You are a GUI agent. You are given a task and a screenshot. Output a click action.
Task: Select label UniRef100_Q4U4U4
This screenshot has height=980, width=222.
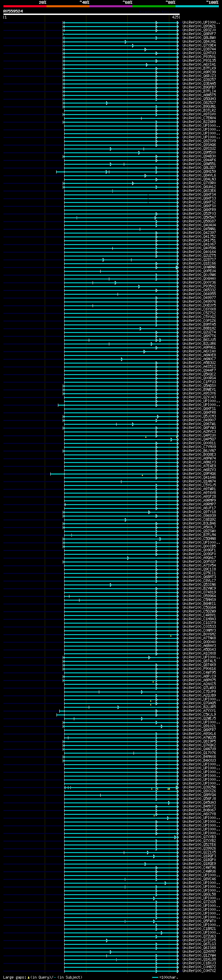[x=199, y=225]
